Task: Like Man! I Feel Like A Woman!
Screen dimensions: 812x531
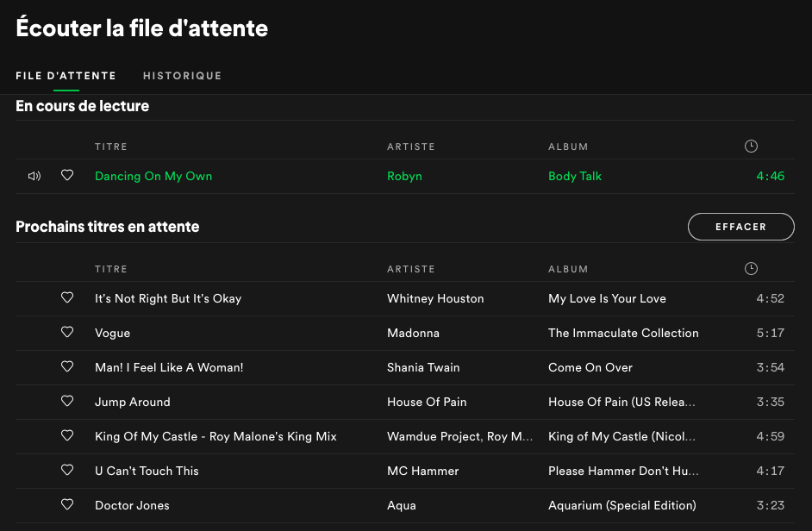Action: tap(67, 367)
